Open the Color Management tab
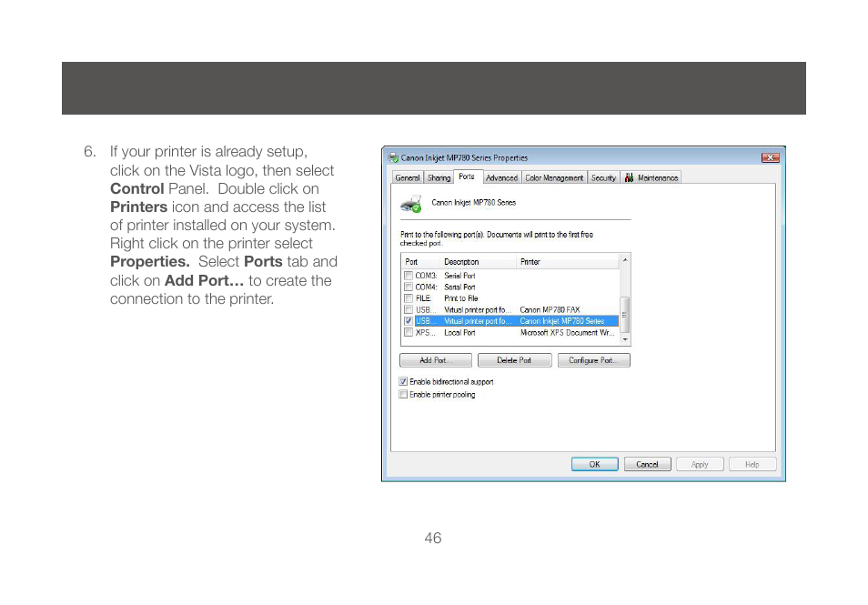This screenshot has width=868, height=605. 554,177
